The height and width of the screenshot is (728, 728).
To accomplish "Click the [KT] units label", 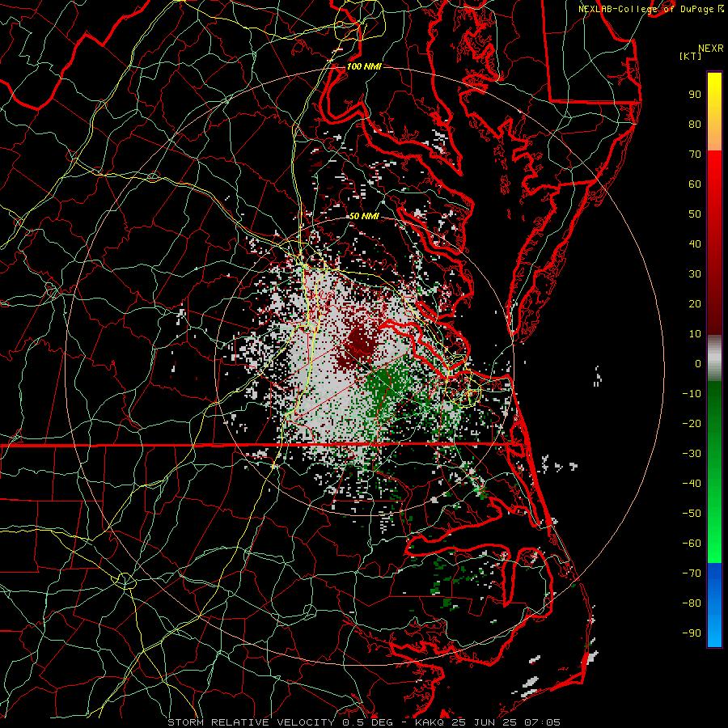I will [691, 56].
